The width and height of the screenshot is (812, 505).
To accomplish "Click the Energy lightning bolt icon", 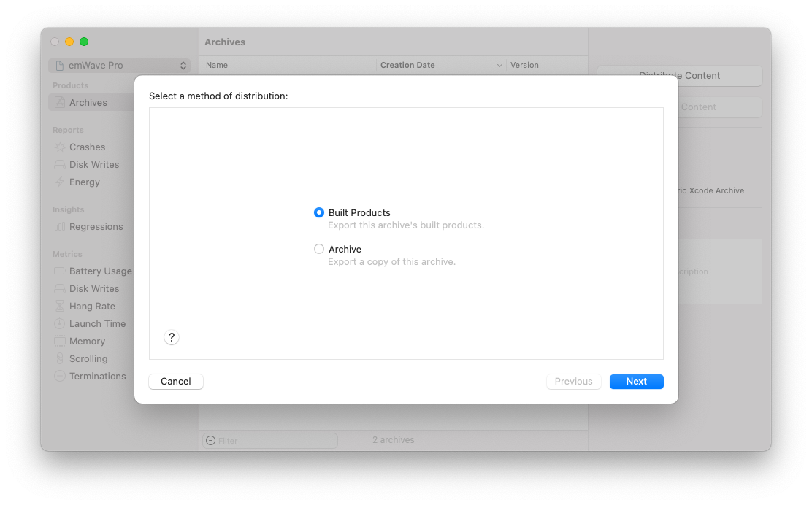I will (x=60, y=182).
